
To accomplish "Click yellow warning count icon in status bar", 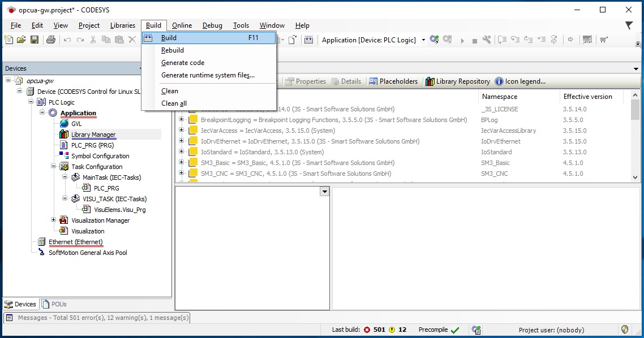I will pos(392,330).
